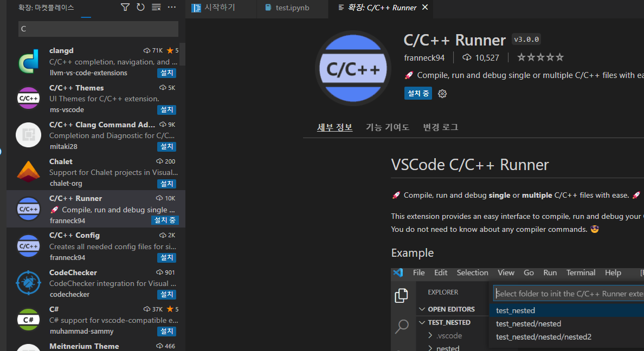Click the clangd 71K download count

coord(153,50)
